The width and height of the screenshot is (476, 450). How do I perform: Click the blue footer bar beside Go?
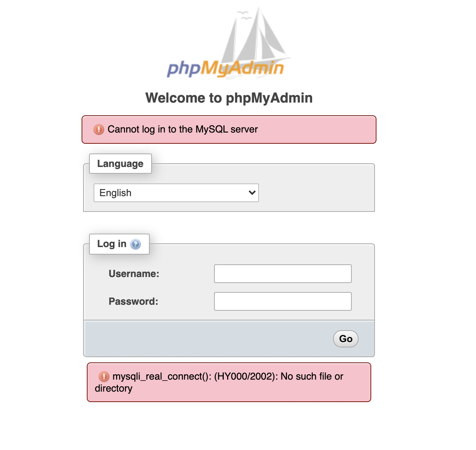(206, 338)
